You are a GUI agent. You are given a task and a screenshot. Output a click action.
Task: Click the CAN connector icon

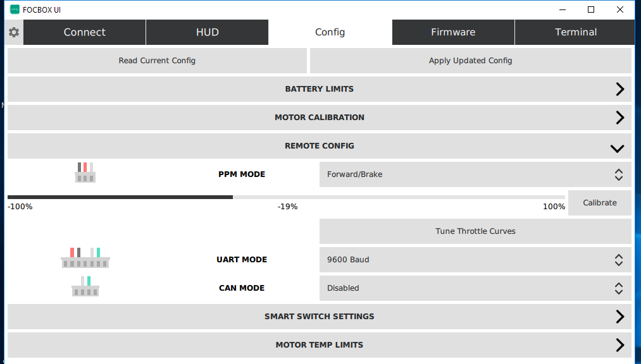pyautogui.click(x=85, y=287)
